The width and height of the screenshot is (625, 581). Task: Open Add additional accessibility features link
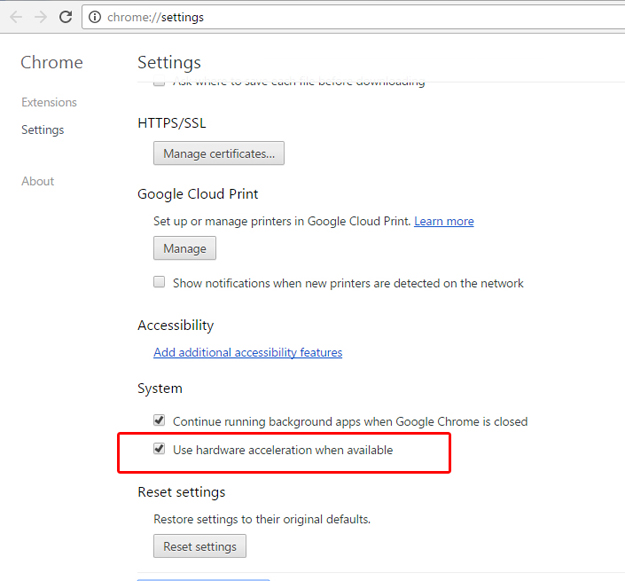click(248, 352)
